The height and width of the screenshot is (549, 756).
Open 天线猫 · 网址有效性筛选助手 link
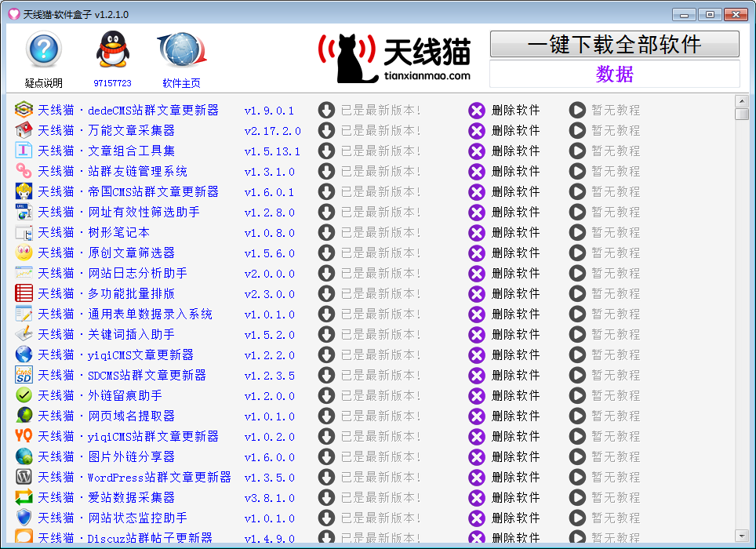click(x=118, y=212)
